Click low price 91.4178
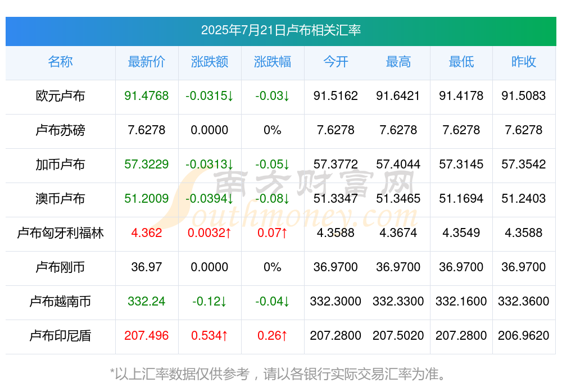Viewport: 562px width, 392px height. (x=461, y=95)
